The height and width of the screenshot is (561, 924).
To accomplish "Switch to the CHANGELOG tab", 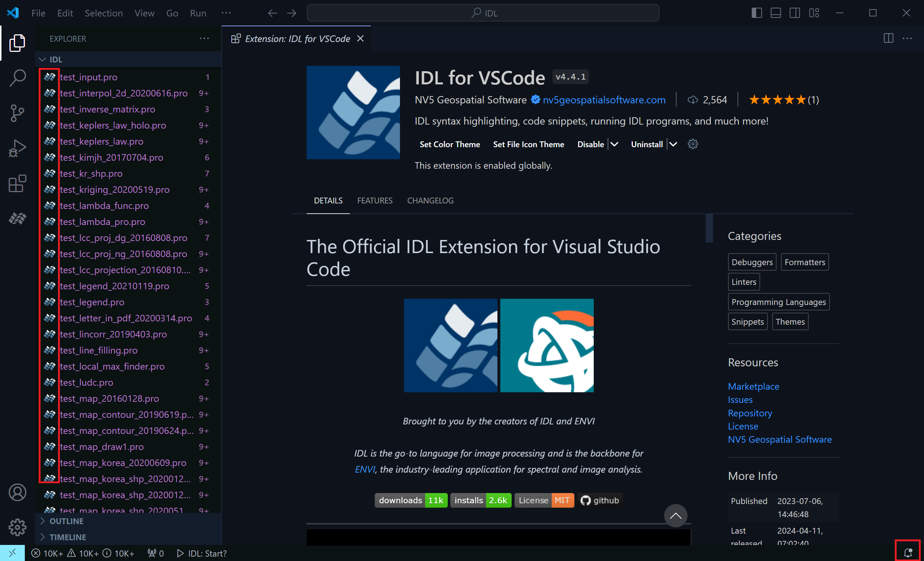I will (430, 201).
